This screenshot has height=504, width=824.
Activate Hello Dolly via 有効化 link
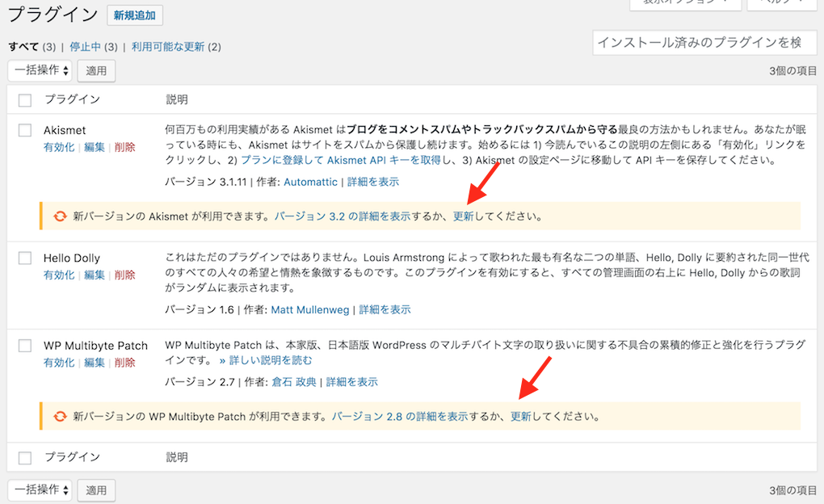coord(59,275)
